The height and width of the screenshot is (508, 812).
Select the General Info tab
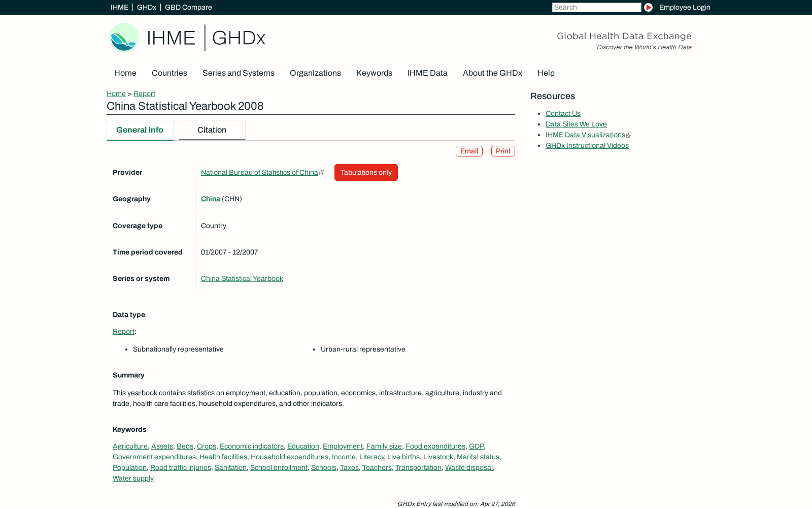click(140, 130)
